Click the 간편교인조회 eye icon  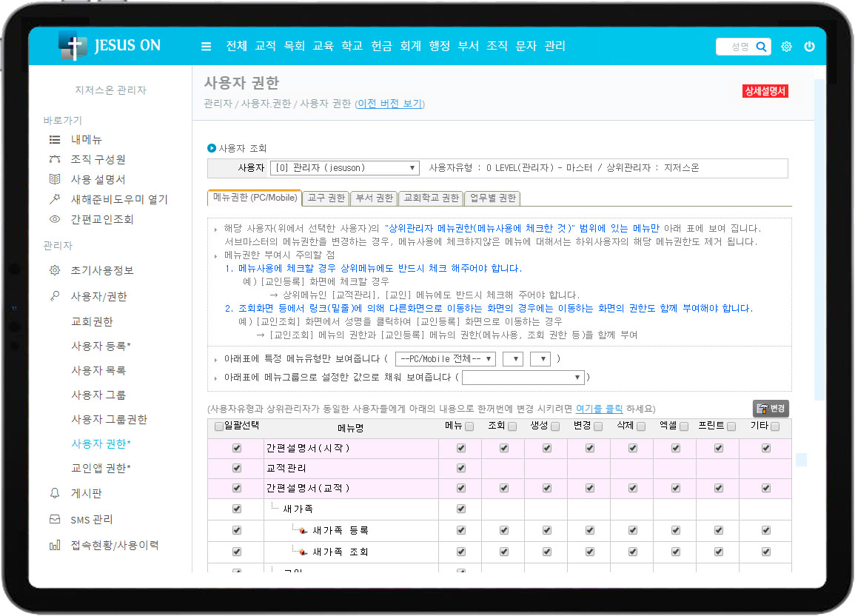coord(55,219)
